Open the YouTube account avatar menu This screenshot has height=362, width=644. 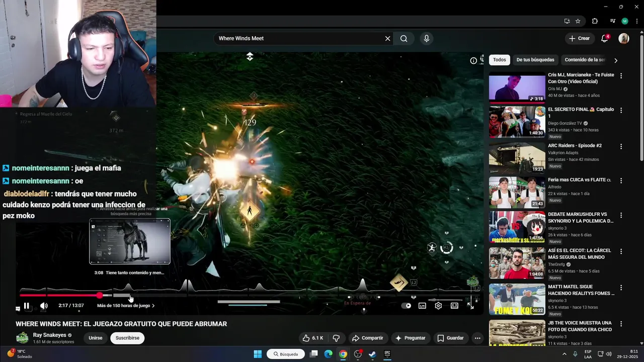coord(624,38)
